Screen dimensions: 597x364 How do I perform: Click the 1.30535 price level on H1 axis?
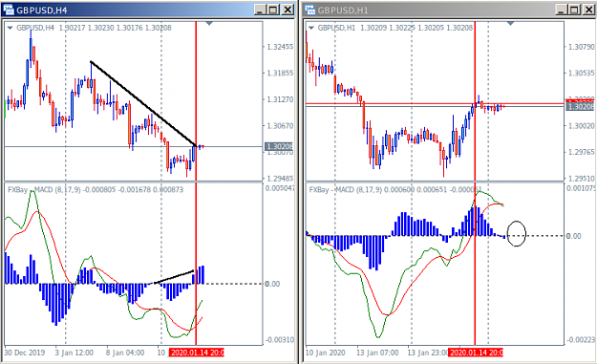pos(581,74)
